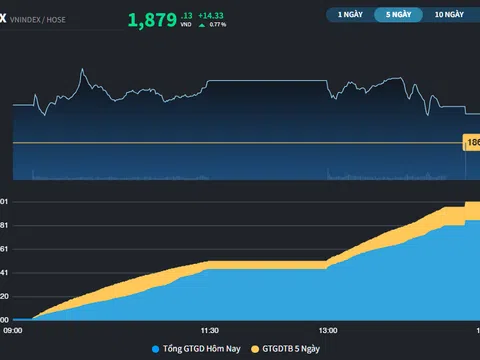
Task: Click the green up-triangle change indicator
Action: (202, 25)
